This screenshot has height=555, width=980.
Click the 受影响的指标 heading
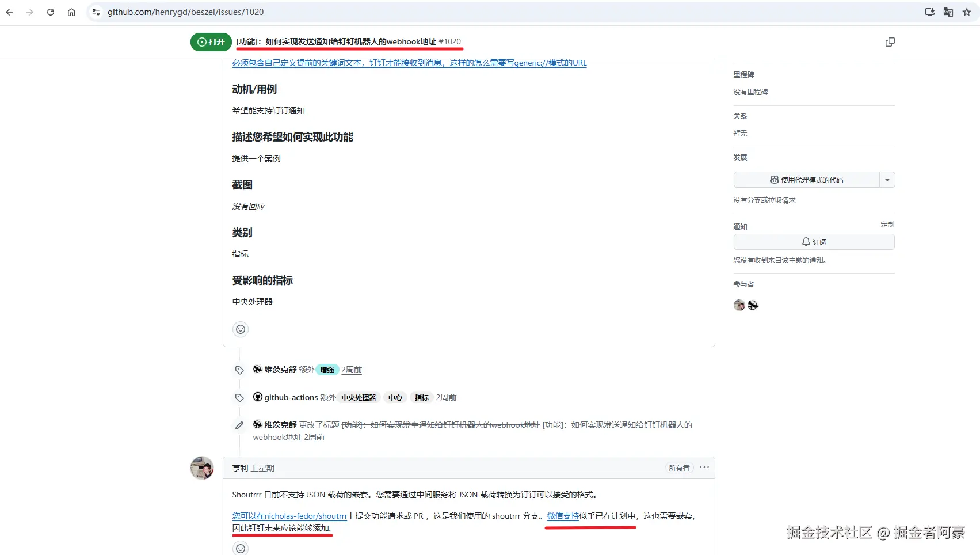[x=262, y=280]
